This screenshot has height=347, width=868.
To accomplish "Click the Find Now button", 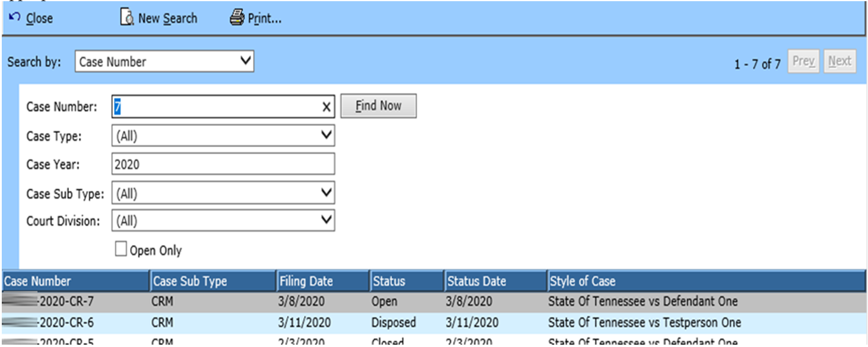I will point(378,106).
